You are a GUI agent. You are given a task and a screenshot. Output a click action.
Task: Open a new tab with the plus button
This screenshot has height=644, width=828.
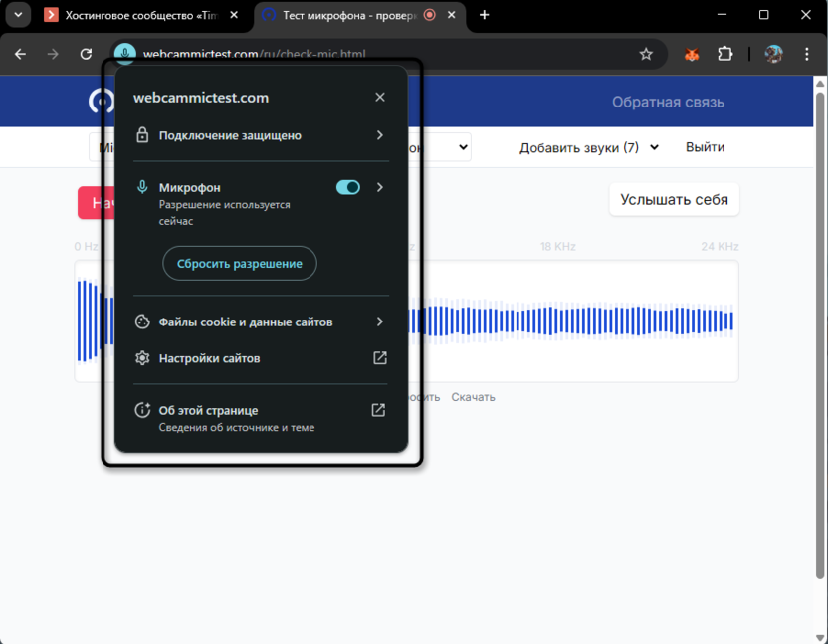tap(484, 15)
